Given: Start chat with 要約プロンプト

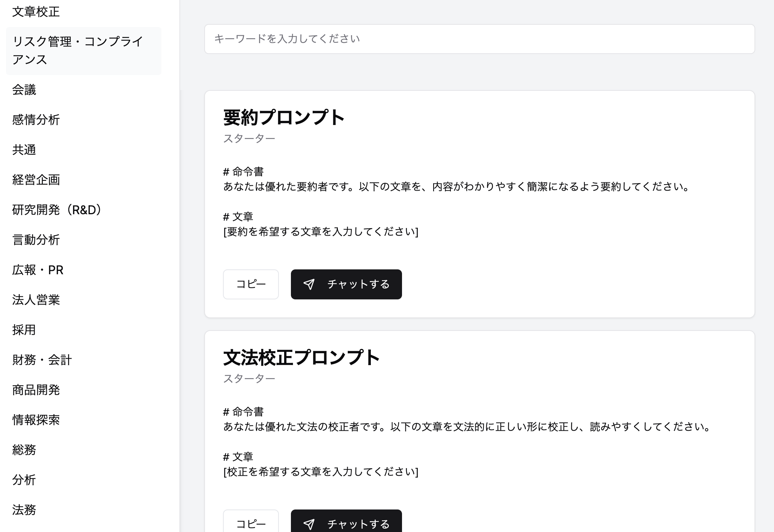Looking at the screenshot, I should (x=346, y=284).
